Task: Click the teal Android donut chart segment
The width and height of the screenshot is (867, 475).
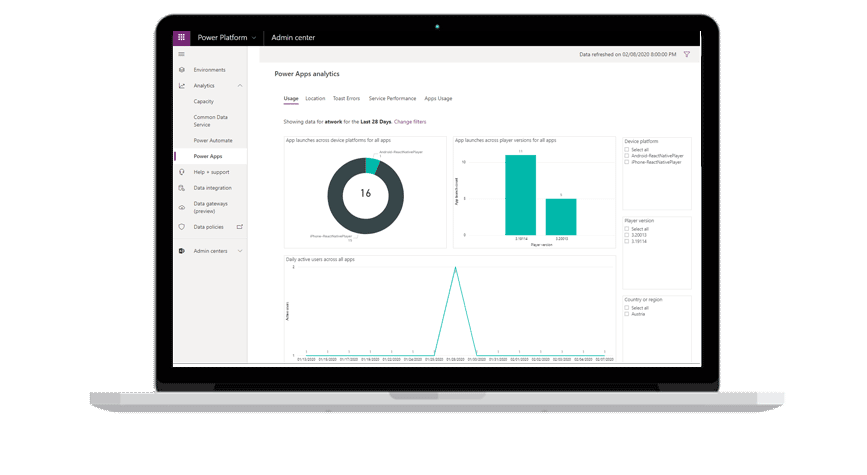Action: pos(372,166)
